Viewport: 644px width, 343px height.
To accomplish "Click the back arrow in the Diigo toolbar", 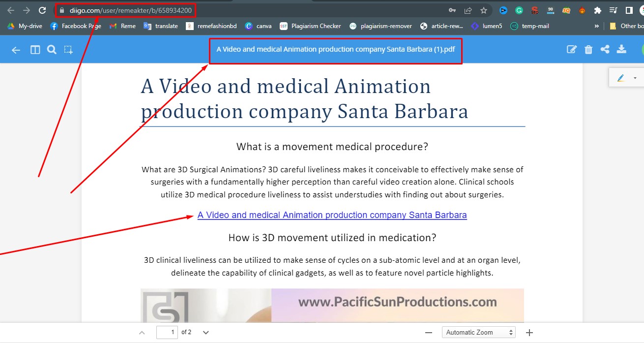I will 15,49.
